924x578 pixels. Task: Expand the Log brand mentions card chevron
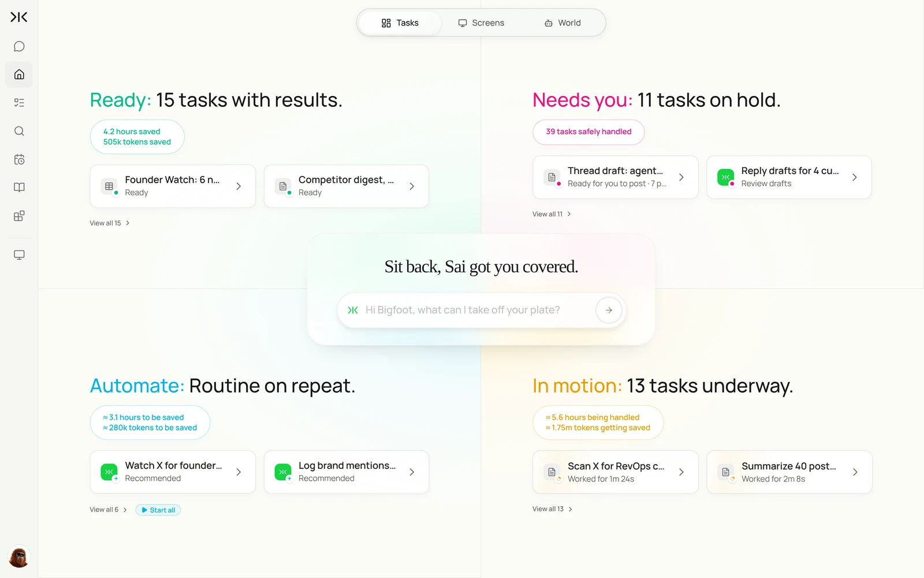coord(412,472)
